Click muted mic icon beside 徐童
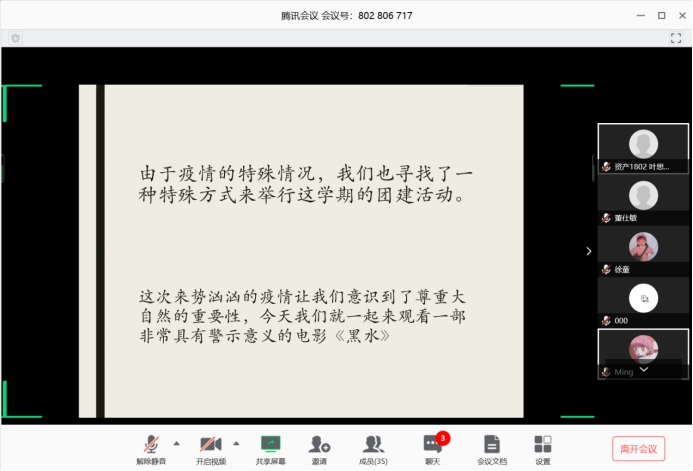 (x=606, y=270)
